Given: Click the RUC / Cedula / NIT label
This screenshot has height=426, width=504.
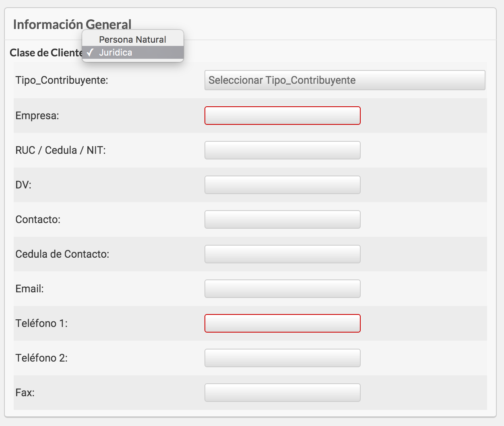Looking at the screenshot, I should pos(60,150).
